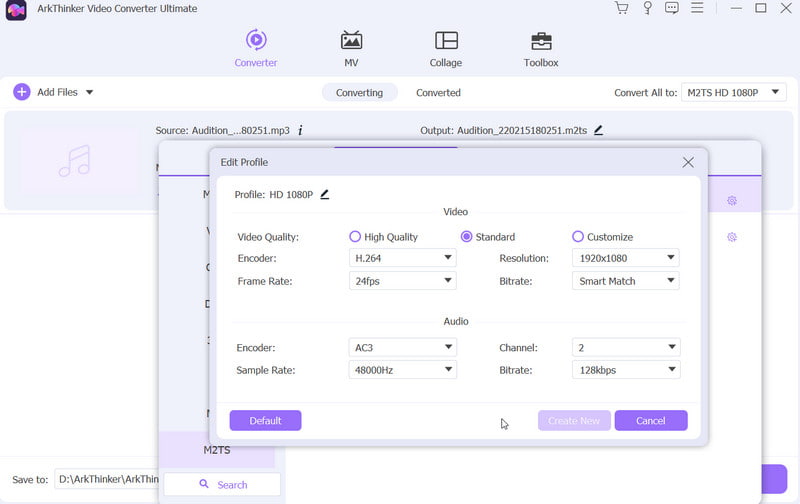
Task: Click the Save to path field
Action: (x=106, y=480)
